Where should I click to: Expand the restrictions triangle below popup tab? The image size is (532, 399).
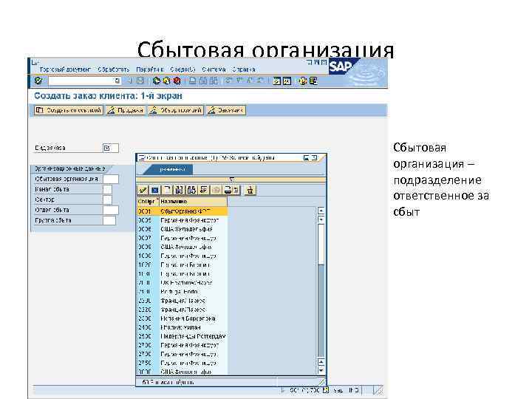(231, 179)
